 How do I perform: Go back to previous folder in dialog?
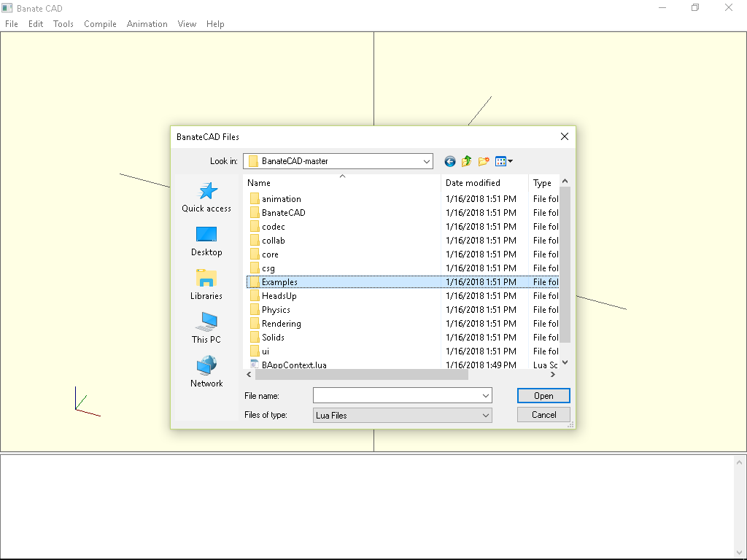tap(449, 161)
